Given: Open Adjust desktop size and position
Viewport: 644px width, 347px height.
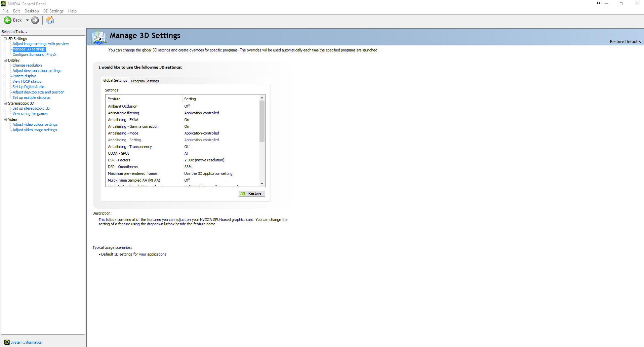Looking at the screenshot, I should click(38, 92).
